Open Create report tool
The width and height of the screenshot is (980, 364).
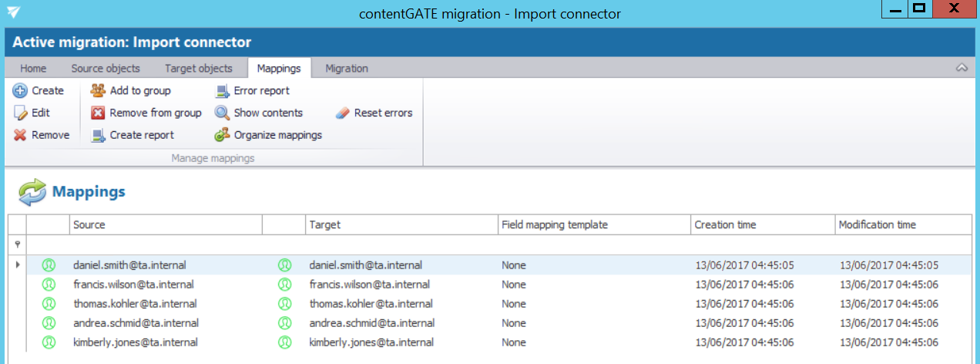98,135
